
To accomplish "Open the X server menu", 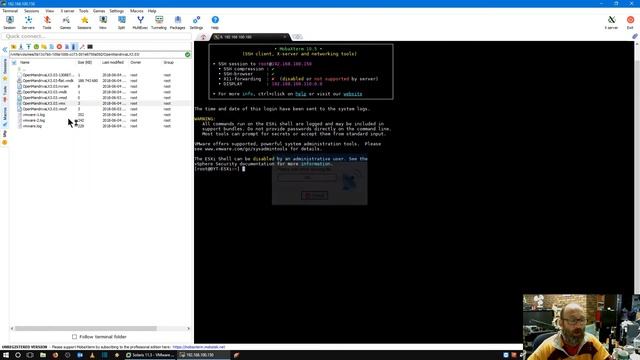I will click(x=67, y=11).
